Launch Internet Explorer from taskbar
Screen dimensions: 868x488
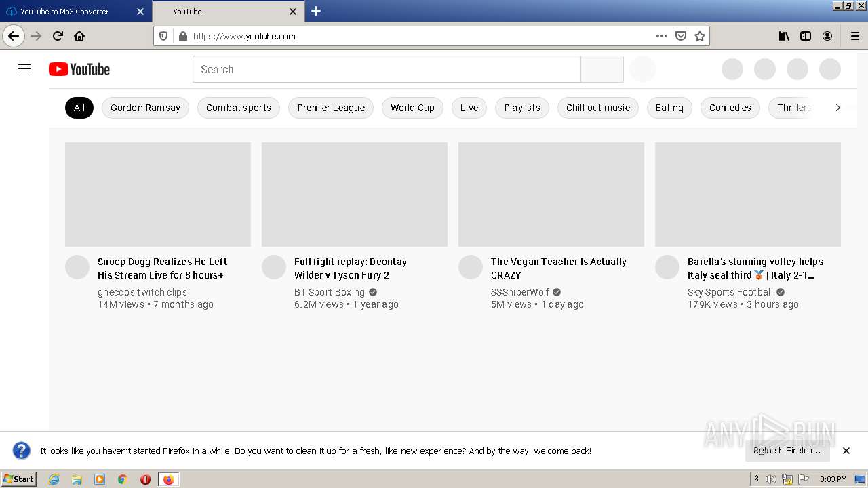point(54,479)
